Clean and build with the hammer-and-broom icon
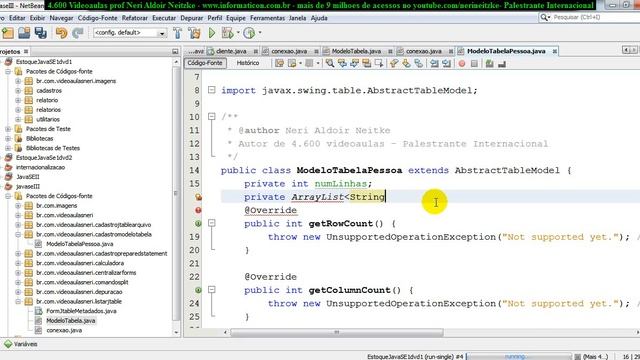The image size is (640, 360). (195, 33)
